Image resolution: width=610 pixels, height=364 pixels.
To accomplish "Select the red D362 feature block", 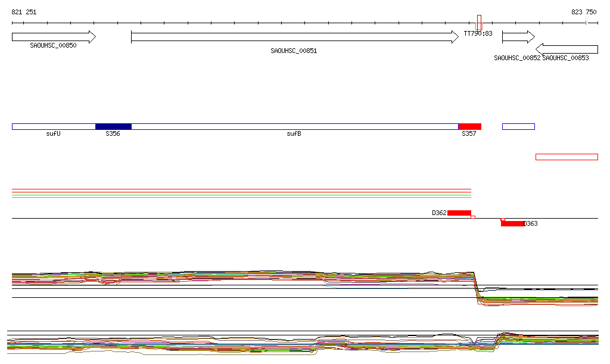I will (459, 213).
